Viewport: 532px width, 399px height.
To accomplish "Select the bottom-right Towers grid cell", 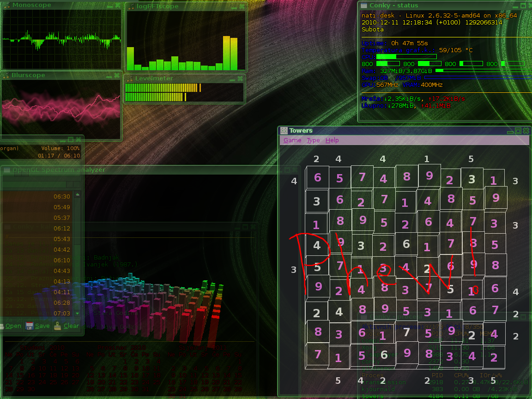I will coord(494,357).
